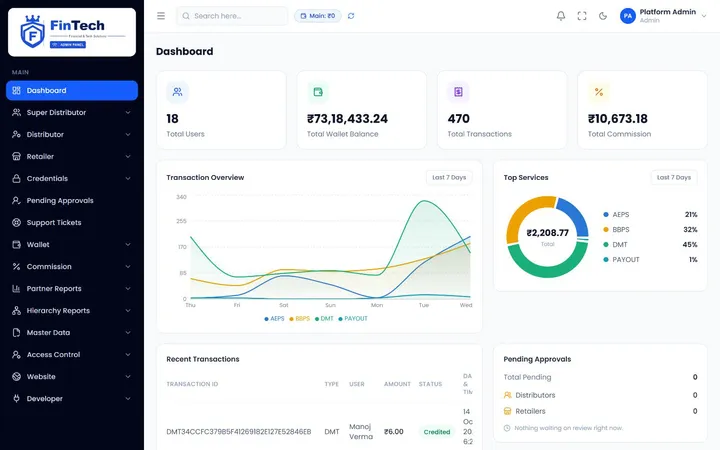Click the Master Data file icon
Viewport: 720px width, 450px height.
pos(17,333)
